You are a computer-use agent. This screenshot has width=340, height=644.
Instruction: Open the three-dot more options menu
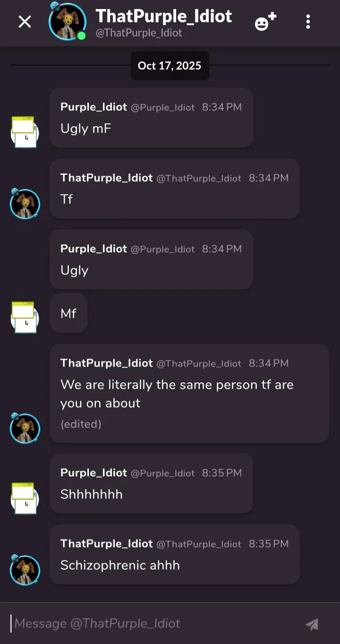(308, 22)
